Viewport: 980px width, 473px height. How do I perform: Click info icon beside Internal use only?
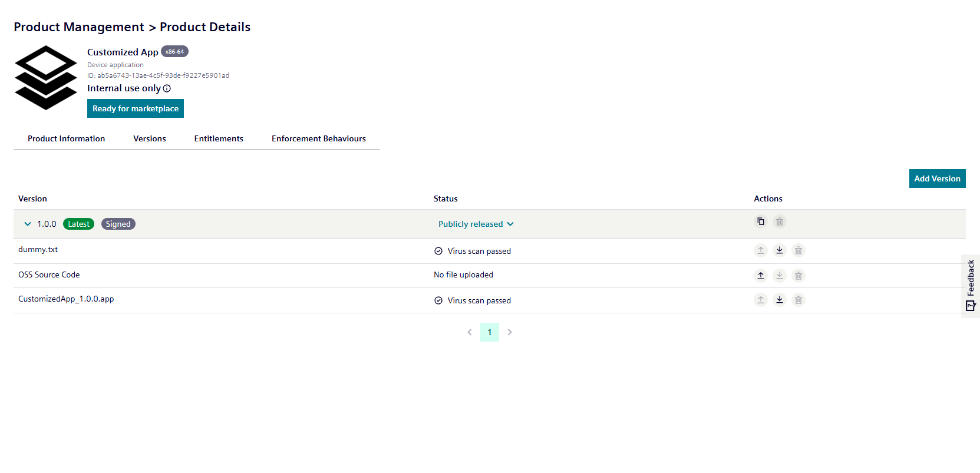click(x=167, y=88)
